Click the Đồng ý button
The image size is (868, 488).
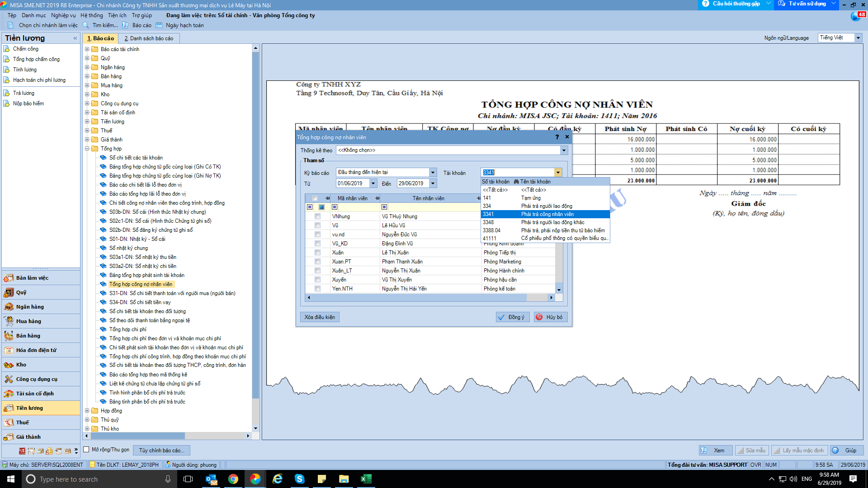512,317
